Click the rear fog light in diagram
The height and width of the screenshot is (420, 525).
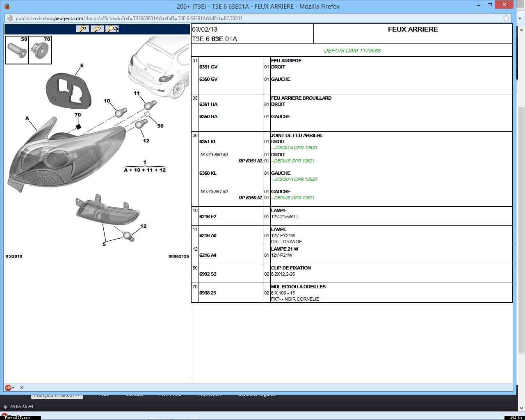tap(107, 210)
